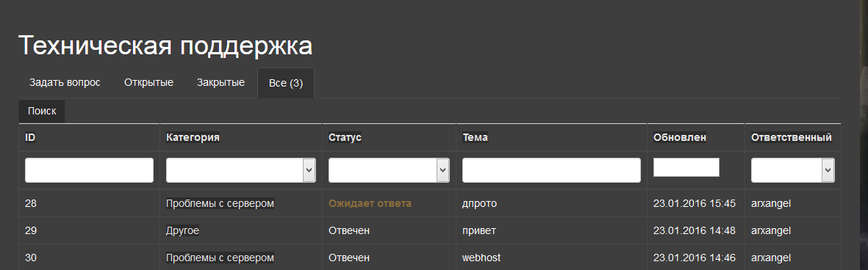This screenshot has height=270, width=868.
Task: Click the Поиск button
Action: [x=42, y=111]
